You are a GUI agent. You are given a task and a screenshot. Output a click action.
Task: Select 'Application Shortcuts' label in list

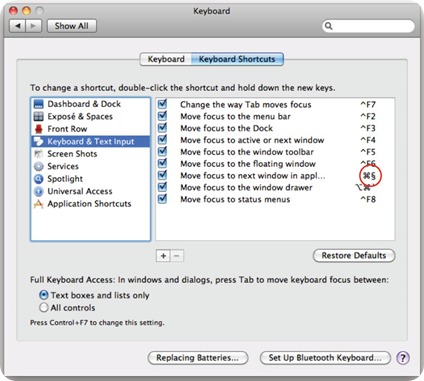[x=89, y=204]
